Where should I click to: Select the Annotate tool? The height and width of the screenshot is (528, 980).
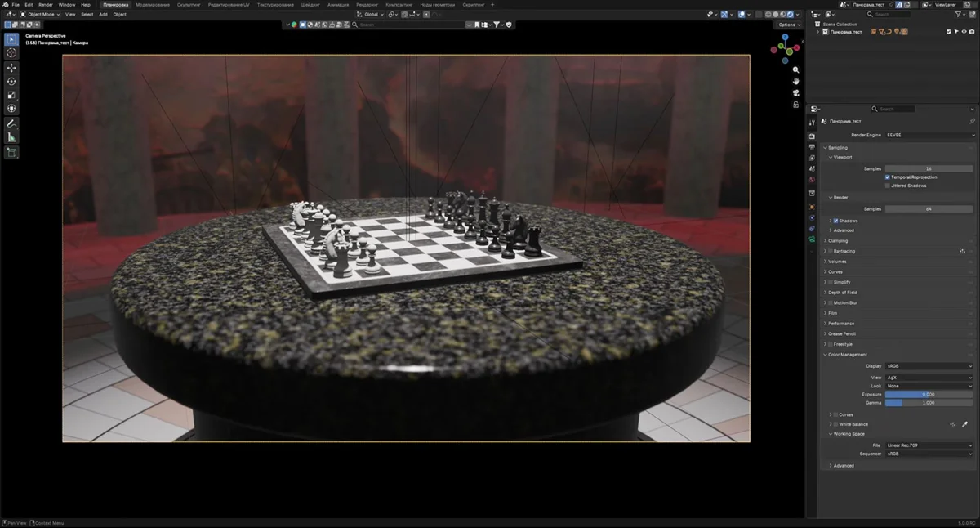[x=11, y=123]
